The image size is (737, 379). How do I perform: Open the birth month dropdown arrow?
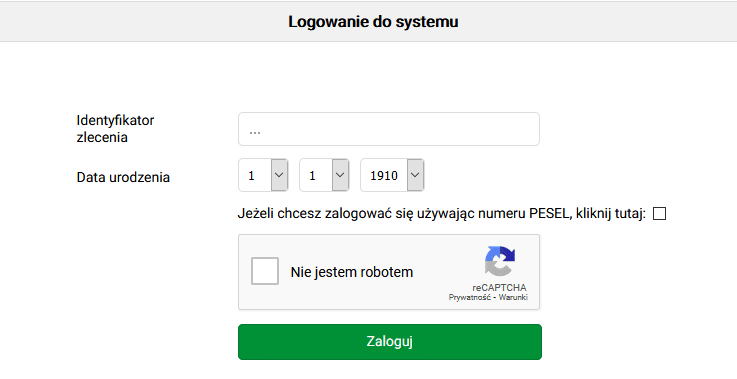pyautogui.click(x=340, y=175)
